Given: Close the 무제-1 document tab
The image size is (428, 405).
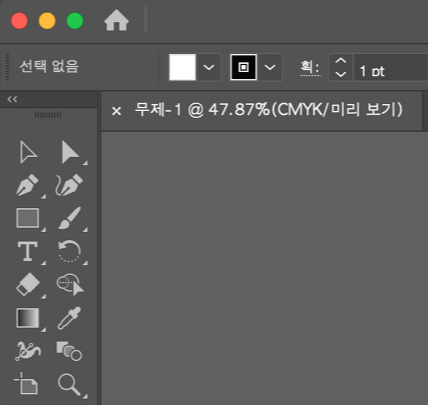Looking at the screenshot, I should 116,111.
